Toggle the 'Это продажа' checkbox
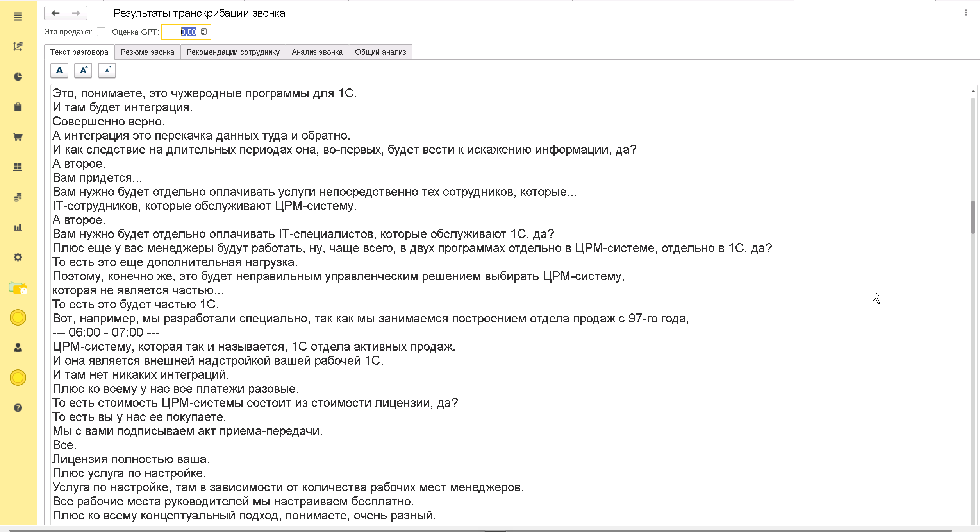Viewport: 980px width, 532px height. (x=101, y=32)
